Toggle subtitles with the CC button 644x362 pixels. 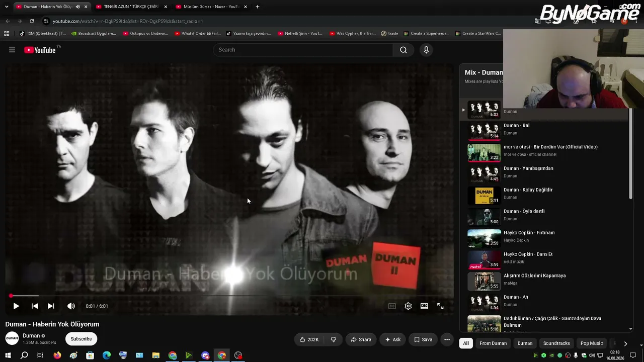coord(392,306)
